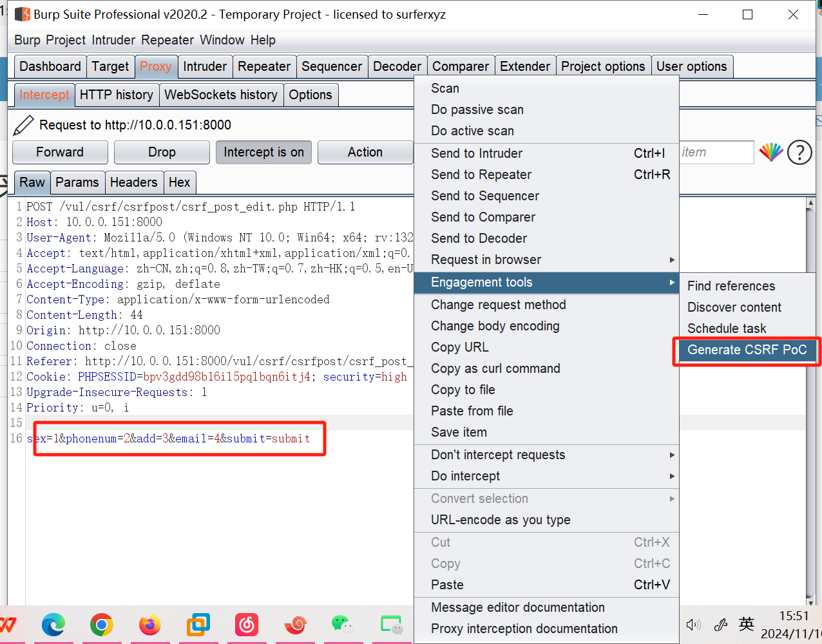Click the pen input tray icon

coord(721,624)
